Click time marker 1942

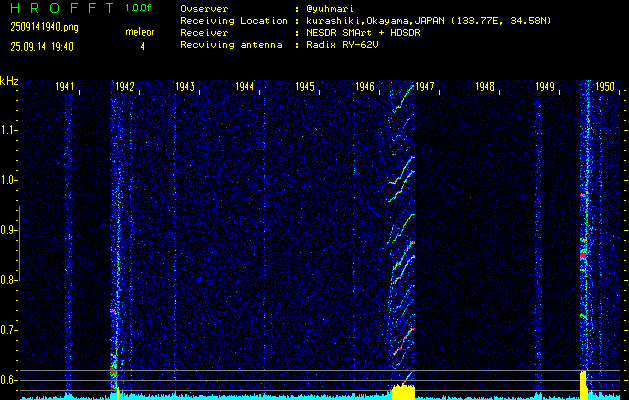point(125,86)
